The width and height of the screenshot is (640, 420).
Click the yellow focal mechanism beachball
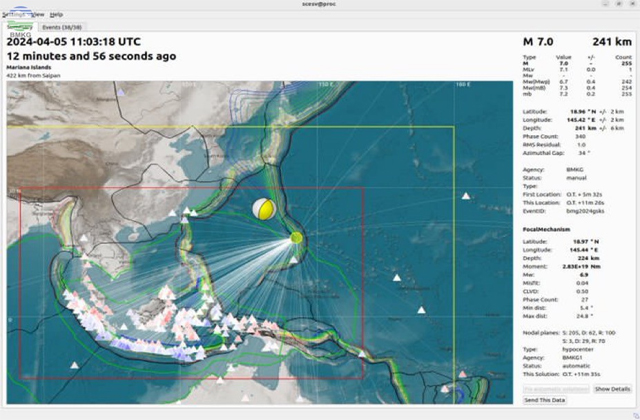point(264,209)
